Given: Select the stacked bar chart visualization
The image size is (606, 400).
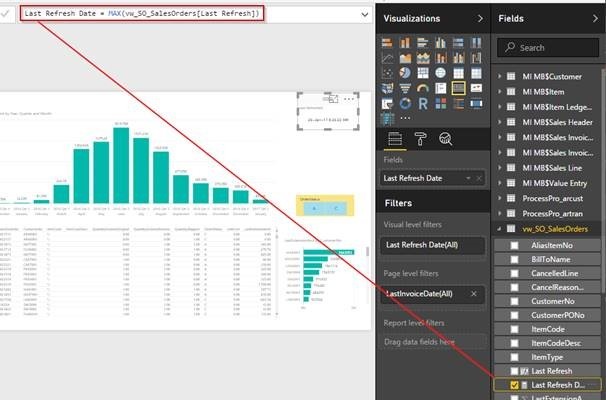Looking at the screenshot, I should click(x=387, y=43).
